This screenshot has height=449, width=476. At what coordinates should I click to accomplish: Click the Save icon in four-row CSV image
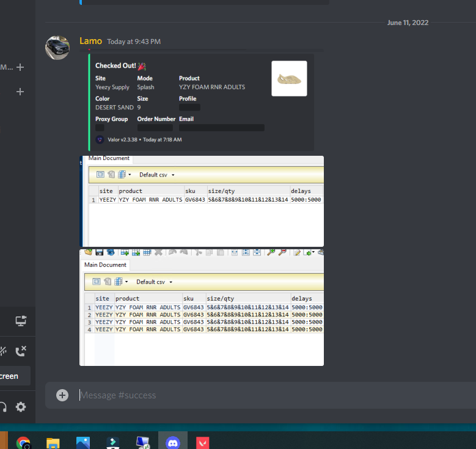[99, 252]
